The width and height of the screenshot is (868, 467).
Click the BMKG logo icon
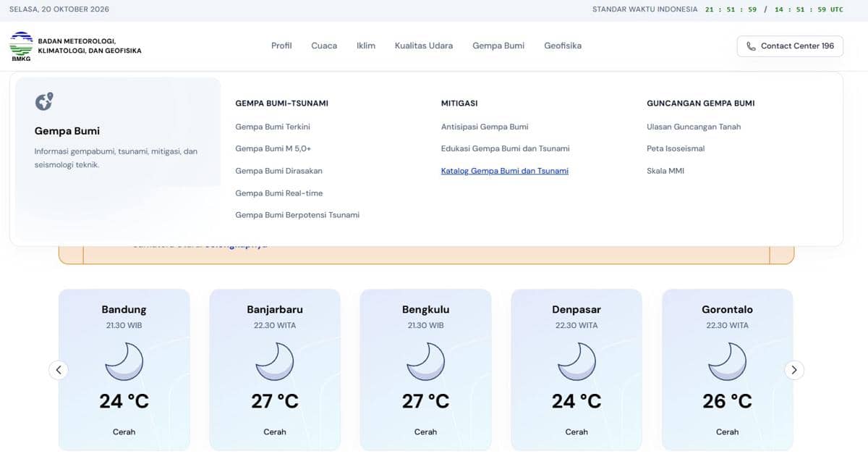[x=21, y=46]
